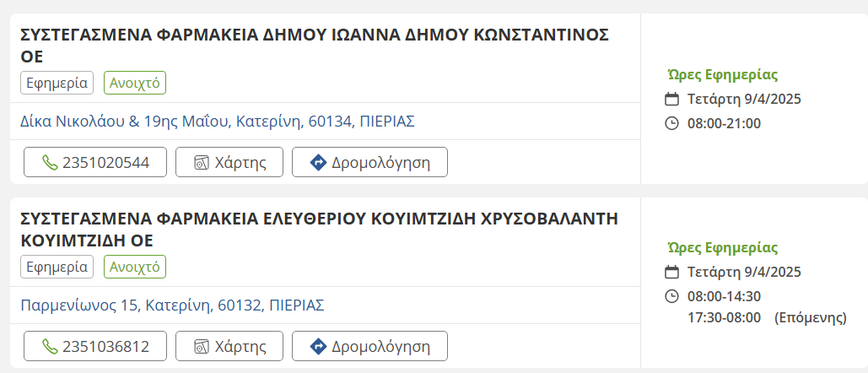
Task: Click the calendar icon in the Κουιμτζίδη pharmacy card
Action: (672, 272)
